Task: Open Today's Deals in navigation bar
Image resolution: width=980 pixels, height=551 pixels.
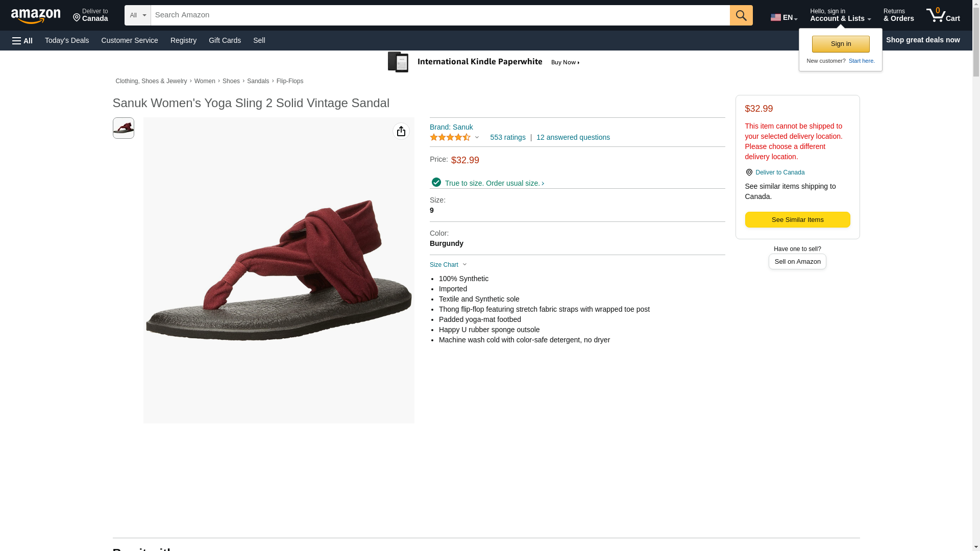Action: pos(67,40)
